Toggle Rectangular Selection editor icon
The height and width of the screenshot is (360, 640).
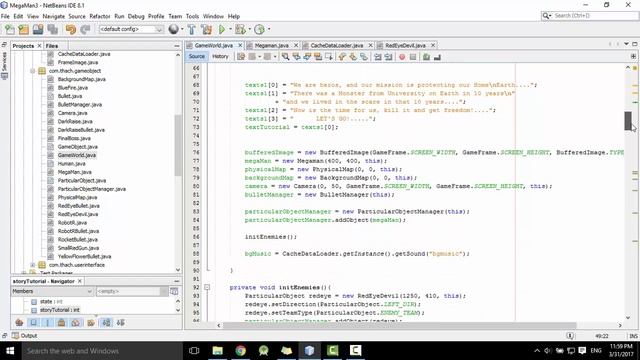[x=329, y=57]
